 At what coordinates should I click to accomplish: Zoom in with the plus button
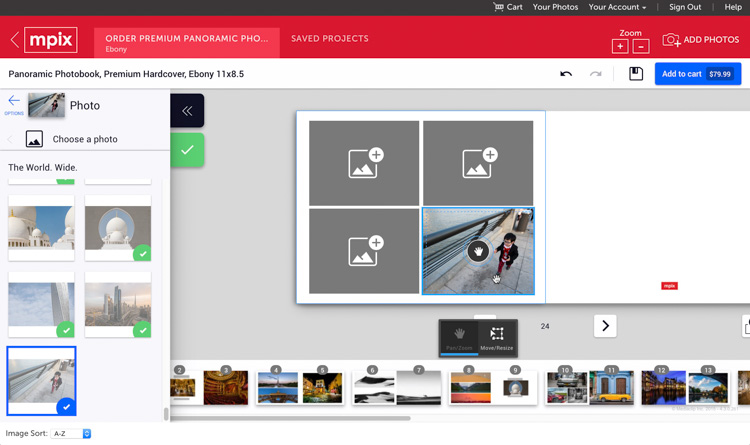pyautogui.click(x=620, y=46)
